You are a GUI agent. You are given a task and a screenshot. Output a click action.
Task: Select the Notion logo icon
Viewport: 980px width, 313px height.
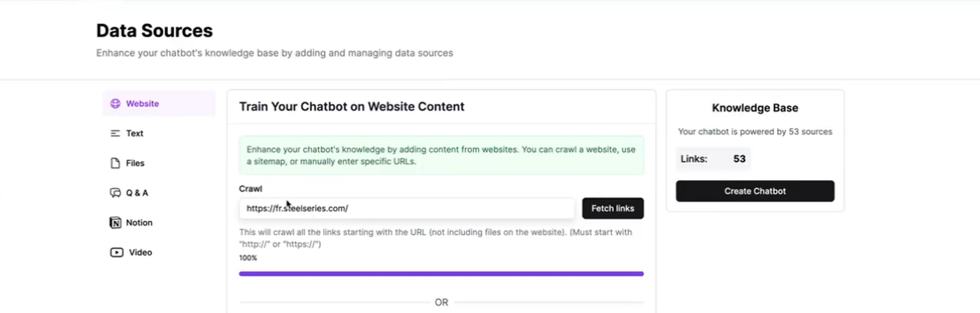115,222
